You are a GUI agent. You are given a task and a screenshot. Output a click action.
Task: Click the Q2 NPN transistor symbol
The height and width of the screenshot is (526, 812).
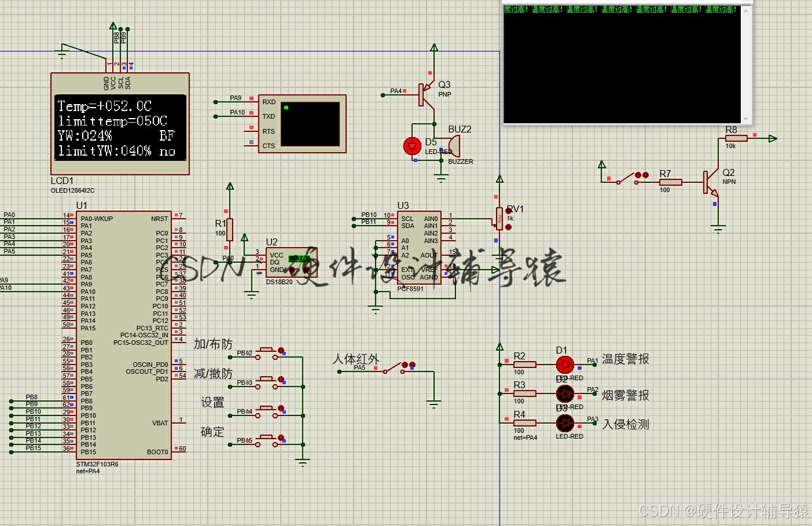[710, 183]
